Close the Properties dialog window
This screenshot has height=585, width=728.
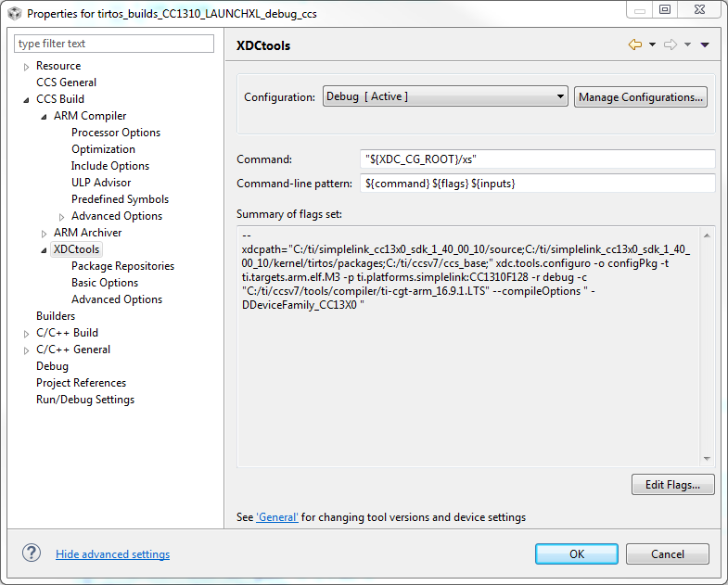699,9
